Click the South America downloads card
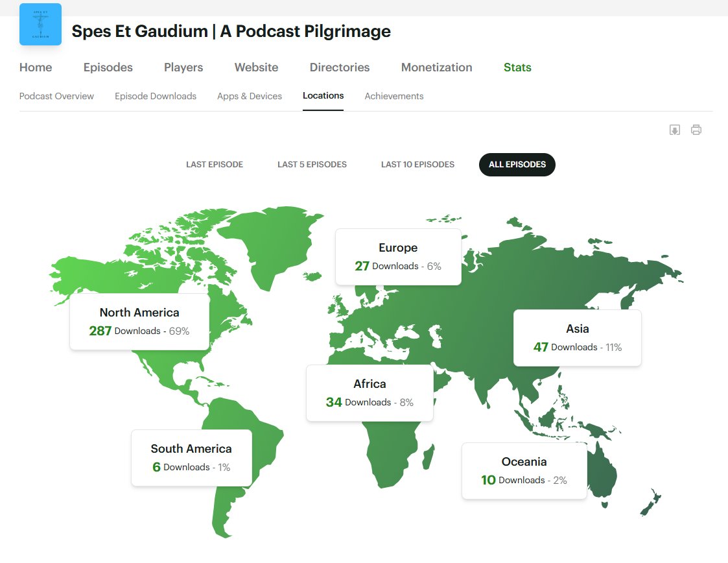The height and width of the screenshot is (563, 728). point(191,458)
